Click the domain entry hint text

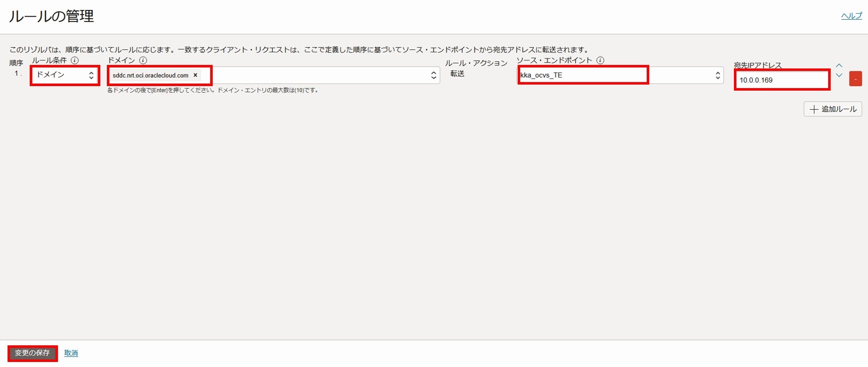(x=212, y=91)
